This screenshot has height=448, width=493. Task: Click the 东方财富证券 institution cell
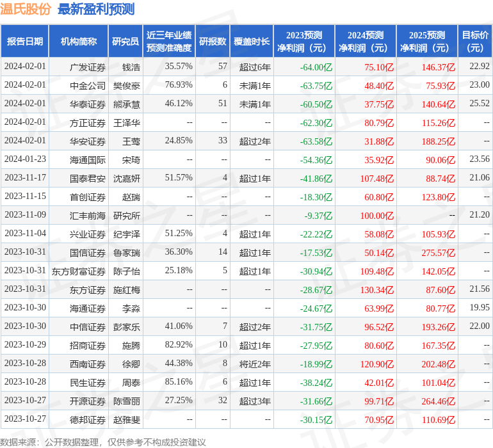coord(79,271)
